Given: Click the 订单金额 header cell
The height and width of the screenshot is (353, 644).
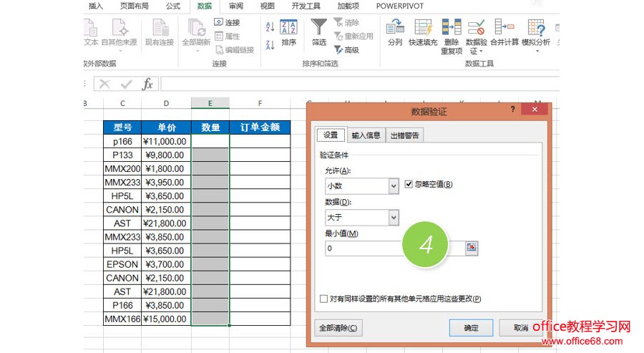Looking at the screenshot, I should 260,127.
